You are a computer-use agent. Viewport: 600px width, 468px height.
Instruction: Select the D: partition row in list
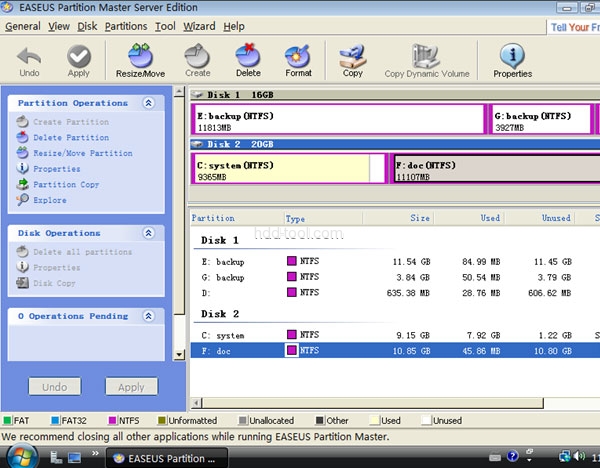tap(395, 293)
